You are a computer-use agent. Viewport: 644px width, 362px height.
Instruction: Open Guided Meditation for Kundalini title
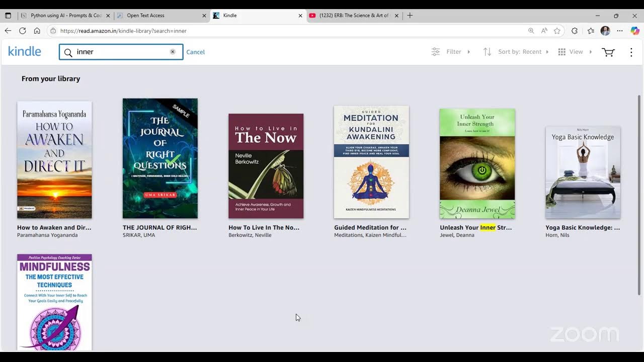tap(370, 227)
